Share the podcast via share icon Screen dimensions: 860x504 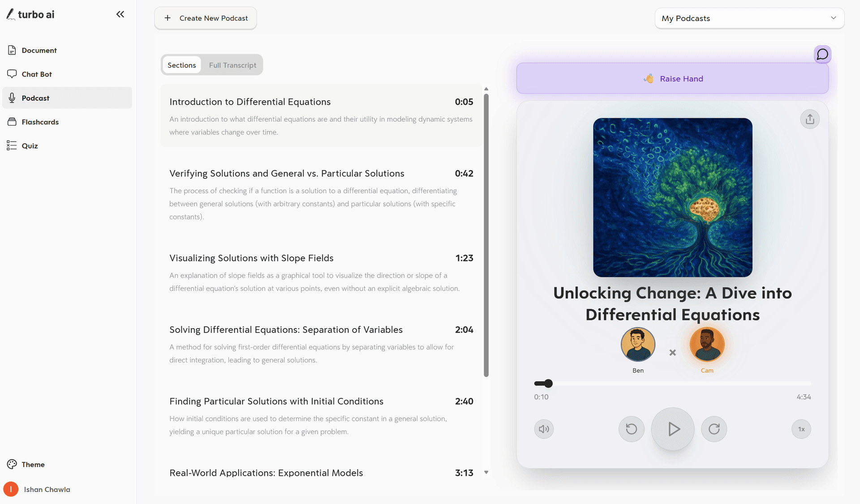[810, 119]
